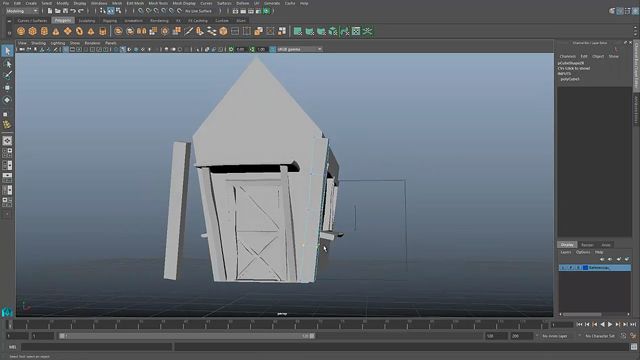Click the layer color swatch
The width and height of the screenshot is (640, 360).
(585, 268)
